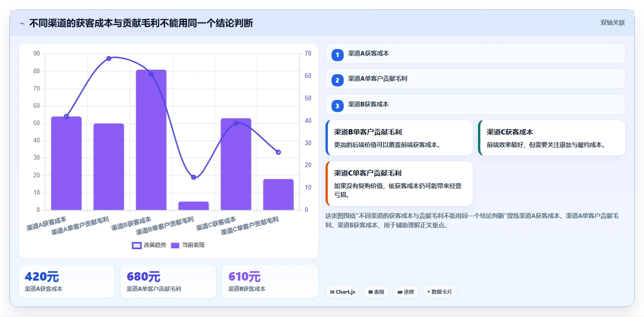Click the 610元 stat value
Screen dimensions: 644x317
(245, 277)
